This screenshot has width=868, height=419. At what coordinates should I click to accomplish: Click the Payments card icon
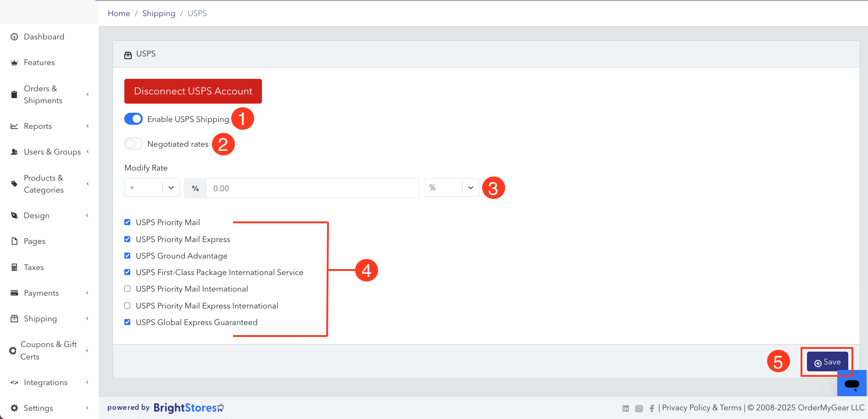(14, 293)
